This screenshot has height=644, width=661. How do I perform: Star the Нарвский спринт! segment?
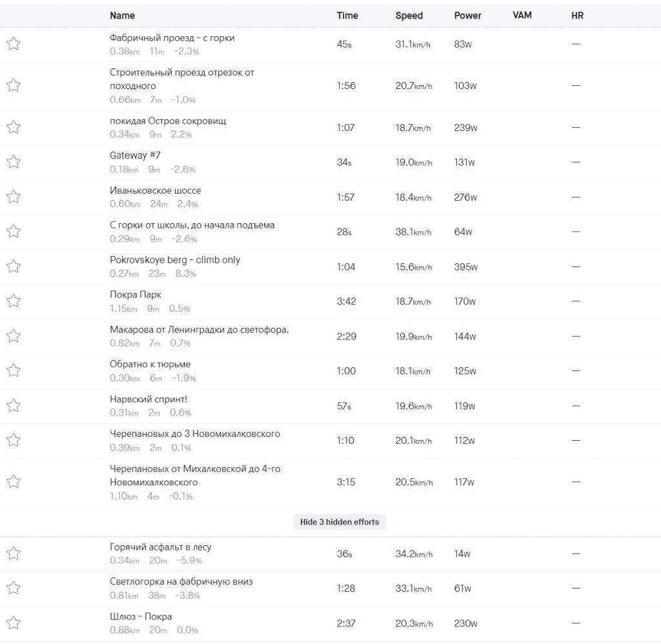[14, 405]
